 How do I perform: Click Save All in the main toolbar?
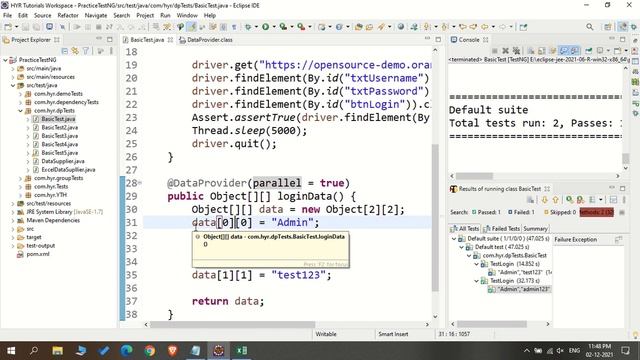click(36, 27)
